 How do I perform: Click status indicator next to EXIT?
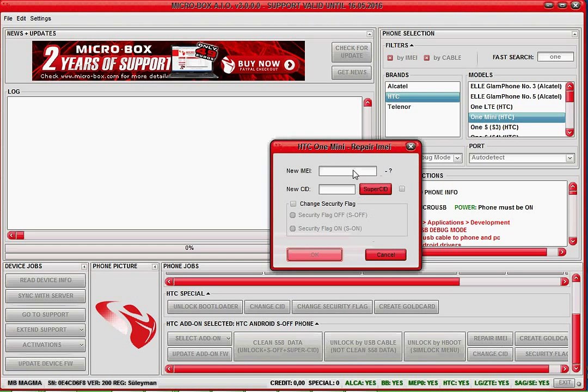[579, 384]
